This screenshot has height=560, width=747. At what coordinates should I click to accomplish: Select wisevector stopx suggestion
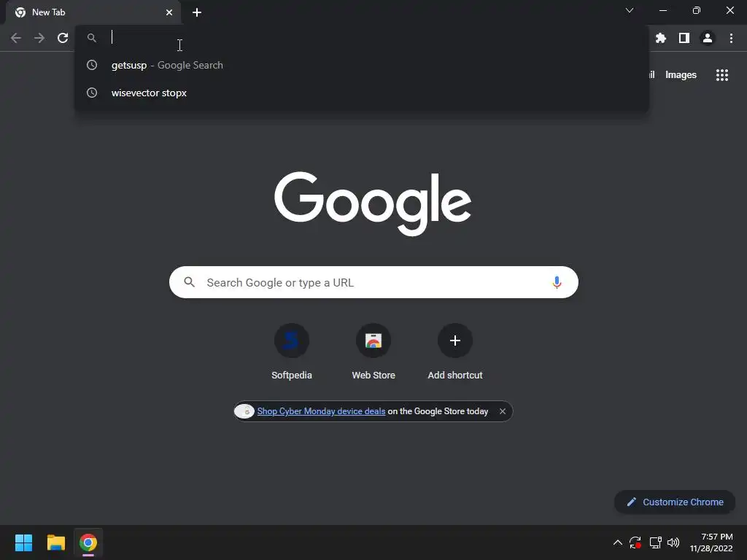(362, 93)
